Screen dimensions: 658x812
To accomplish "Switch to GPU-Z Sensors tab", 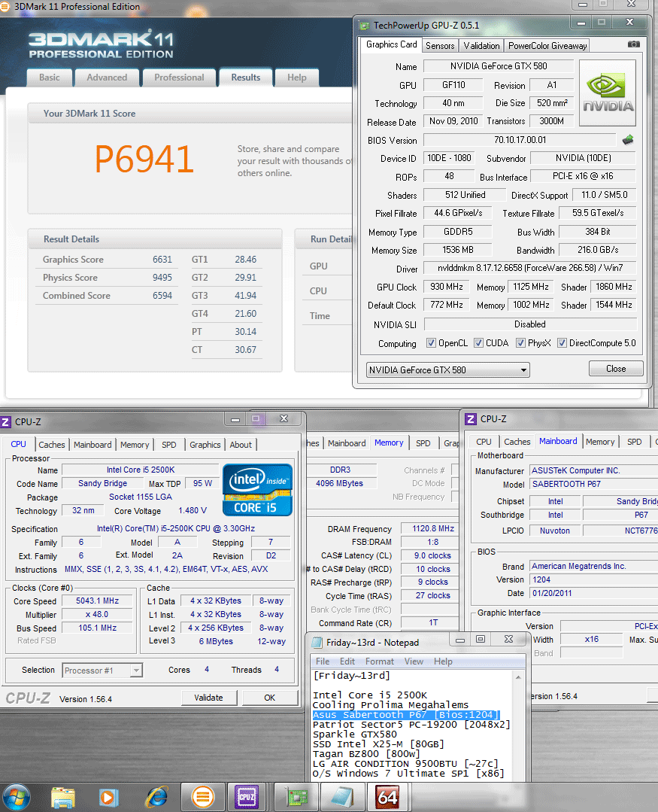I will click(440, 46).
